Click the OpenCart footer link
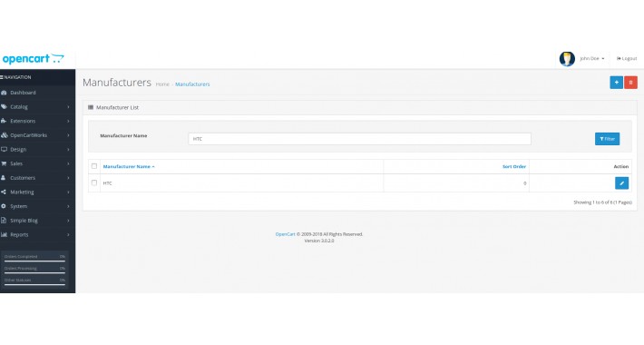Viewport: 644px width, 345px height. click(x=285, y=234)
